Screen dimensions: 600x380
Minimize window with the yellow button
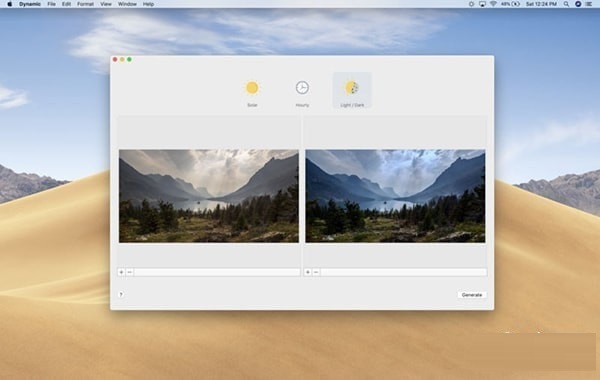click(x=122, y=59)
